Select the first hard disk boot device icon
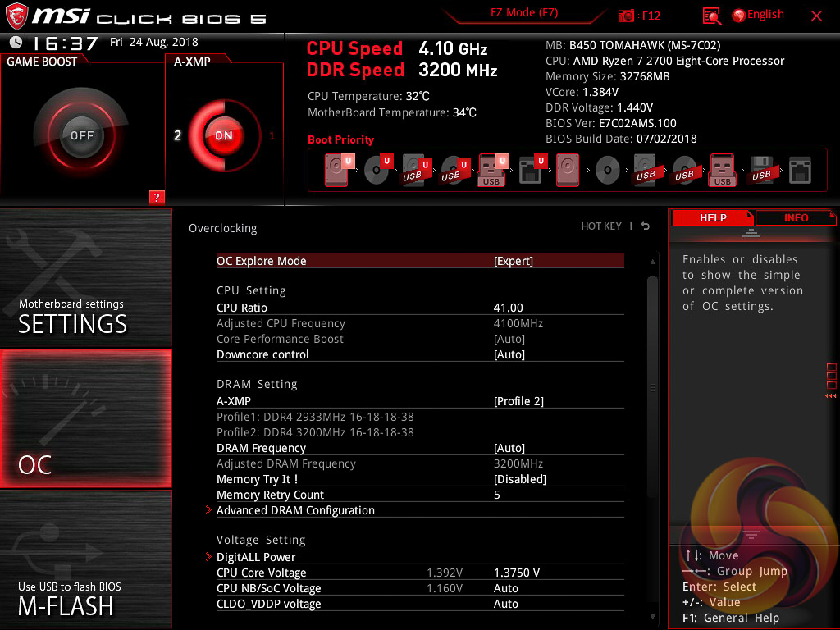This screenshot has height=630, width=840. 337,170
